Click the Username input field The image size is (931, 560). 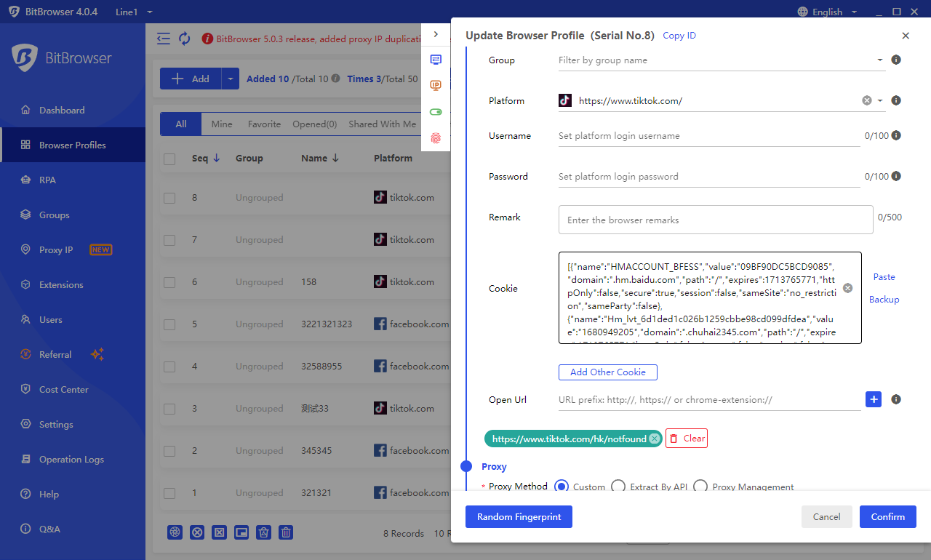tap(709, 136)
